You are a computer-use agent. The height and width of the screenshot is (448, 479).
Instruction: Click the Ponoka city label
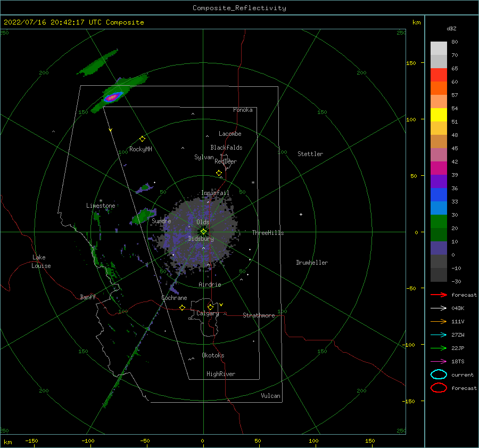coord(243,110)
